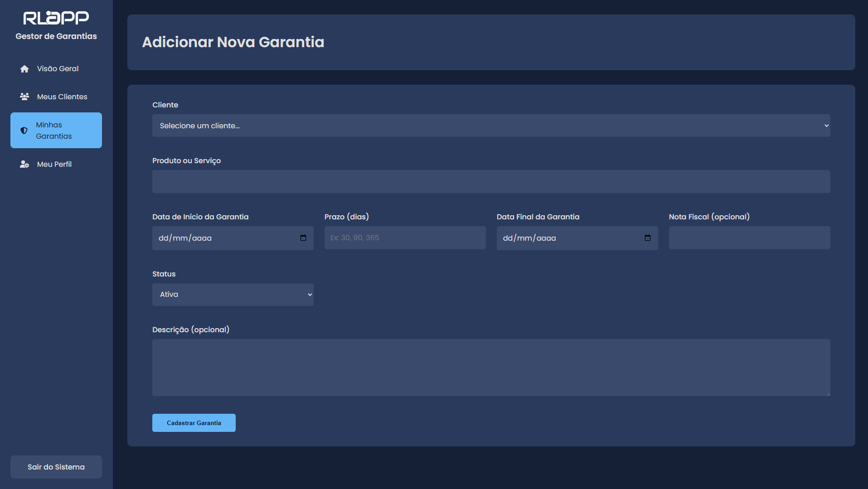Click Sair do Sistema button
This screenshot has height=489, width=868.
point(56,467)
